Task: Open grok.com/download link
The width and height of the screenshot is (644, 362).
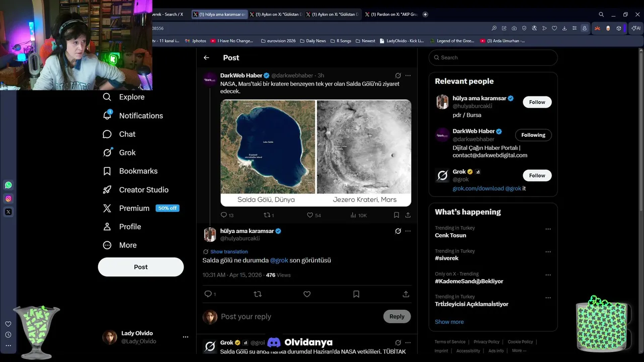Action: (x=478, y=189)
